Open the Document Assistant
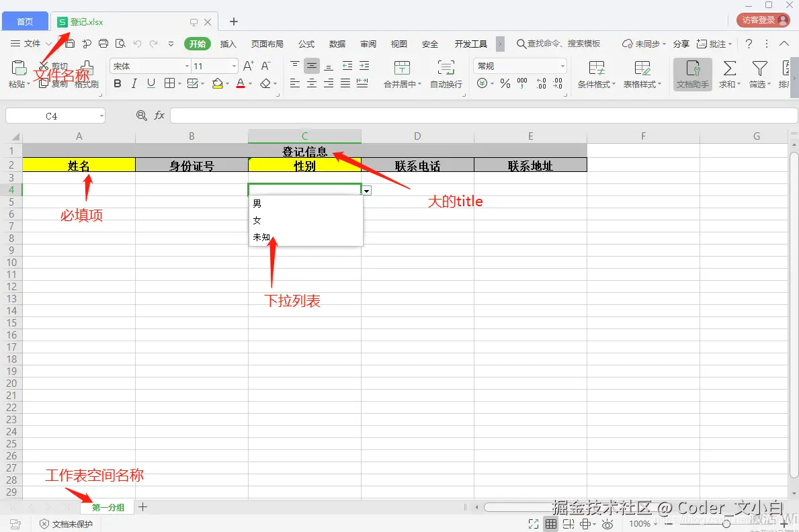This screenshot has width=799, height=532. [x=693, y=75]
